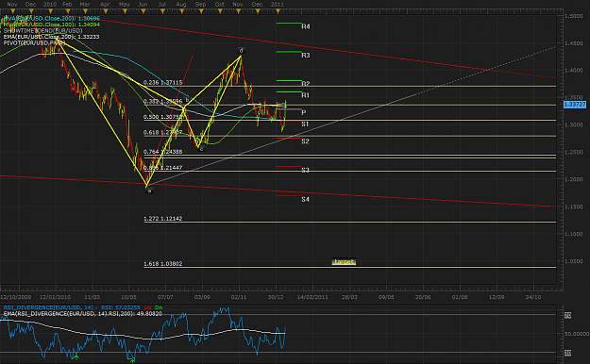Click the R2 pivot resistance label
The image size is (590, 364).
(x=306, y=84)
